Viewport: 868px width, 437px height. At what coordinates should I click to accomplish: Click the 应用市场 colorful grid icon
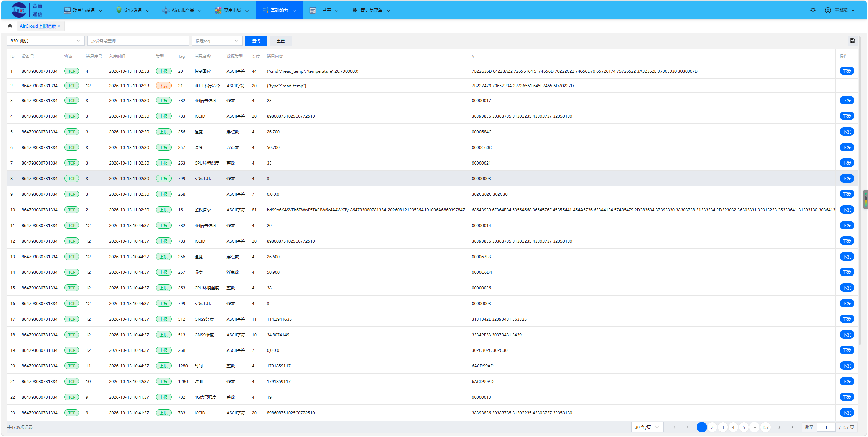pos(218,10)
